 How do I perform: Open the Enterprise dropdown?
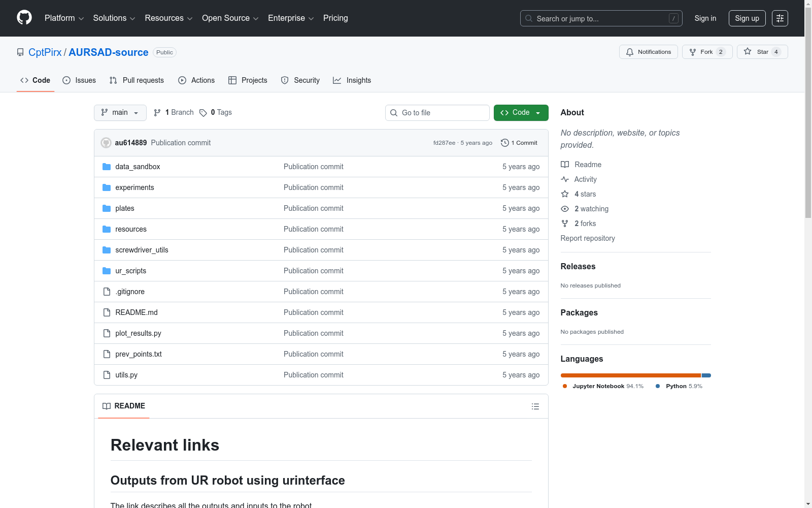[x=291, y=18]
